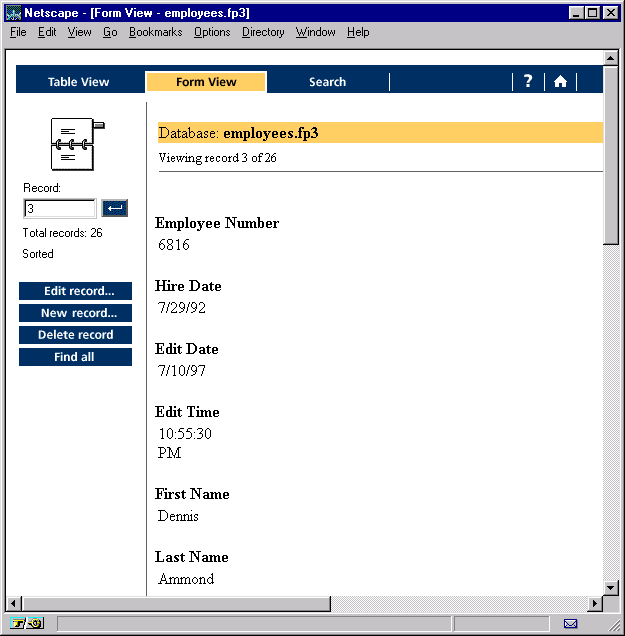The width and height of the screenshot is (625, 636).
Task: Click the horizontal scrollbar right arrow
Action: pyautogui.click(x=595, y=604)
